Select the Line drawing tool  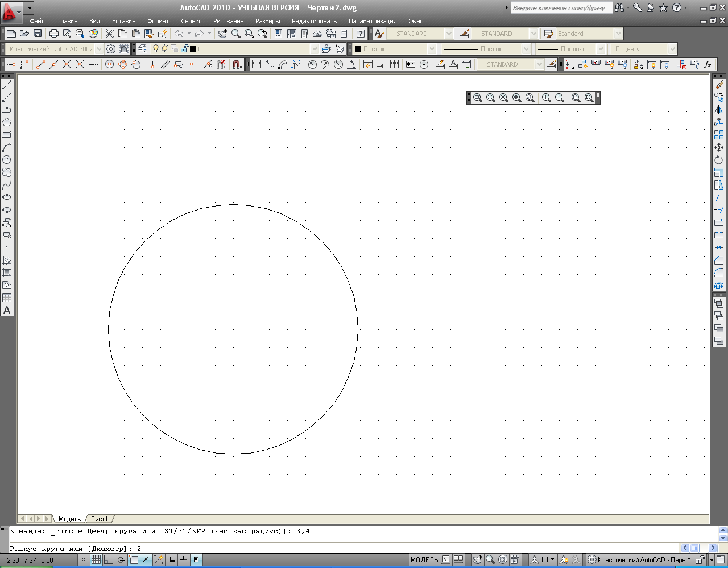(7, 85)
